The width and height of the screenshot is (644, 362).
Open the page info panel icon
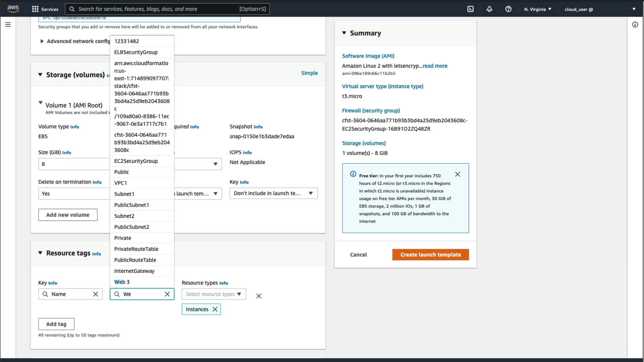point(635,24)
